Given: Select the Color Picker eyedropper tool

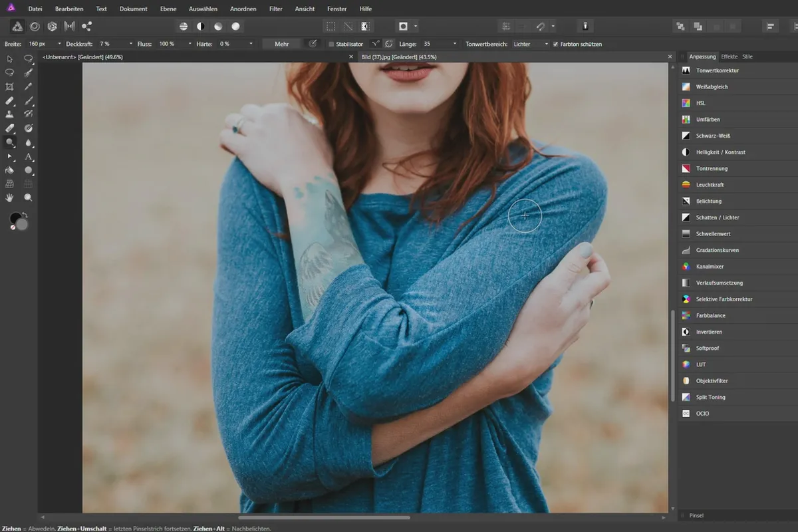Looking at the screenshot, I should coord(29,87).
